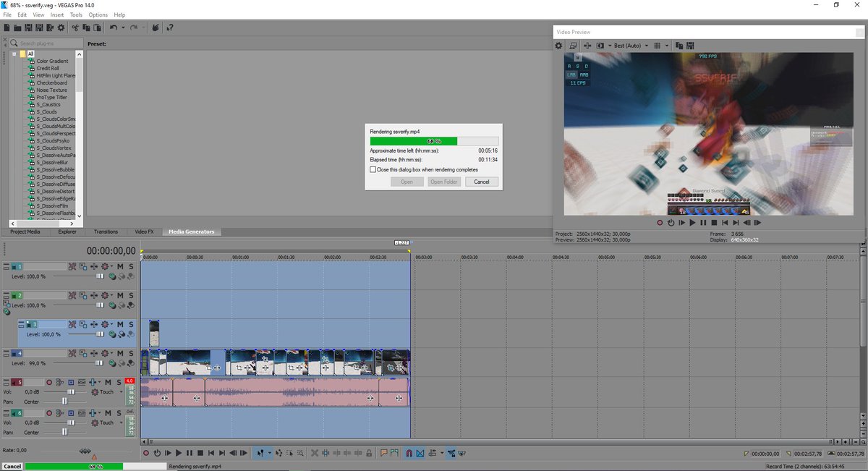Collapse the All folder in plug-in tree
This screenshot has height=471, width=868.
coord(14,54)
